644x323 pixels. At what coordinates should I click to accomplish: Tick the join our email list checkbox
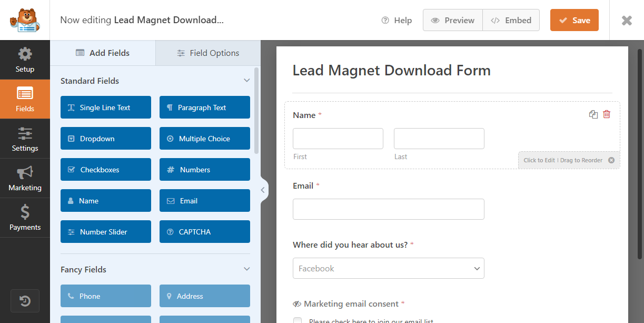298,321
